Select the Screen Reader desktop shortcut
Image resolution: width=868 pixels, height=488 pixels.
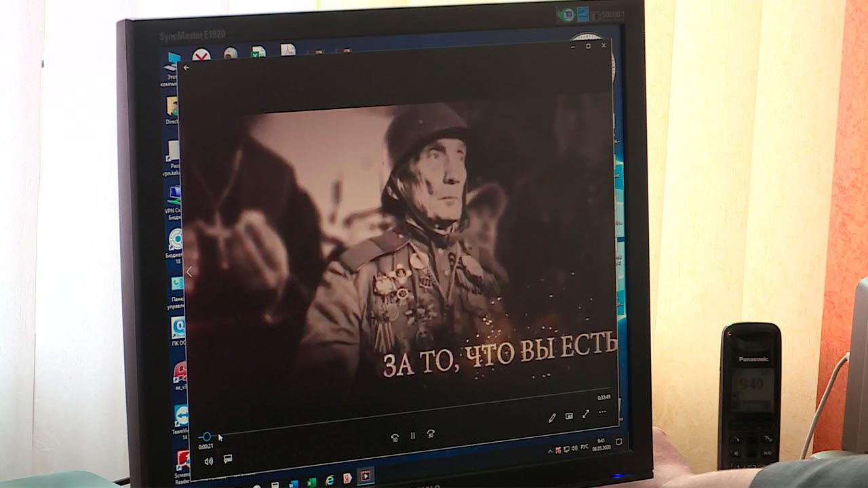[x=182, y=466]
